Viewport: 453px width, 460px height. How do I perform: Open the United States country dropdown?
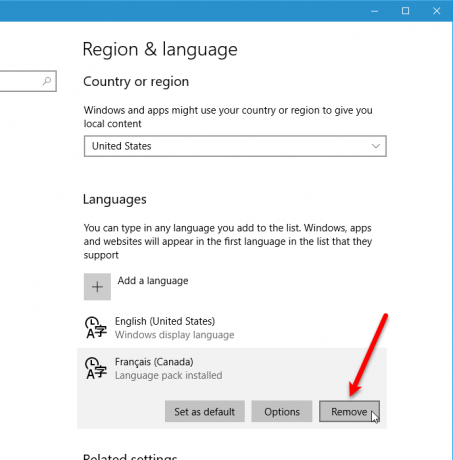click(235, 146)
